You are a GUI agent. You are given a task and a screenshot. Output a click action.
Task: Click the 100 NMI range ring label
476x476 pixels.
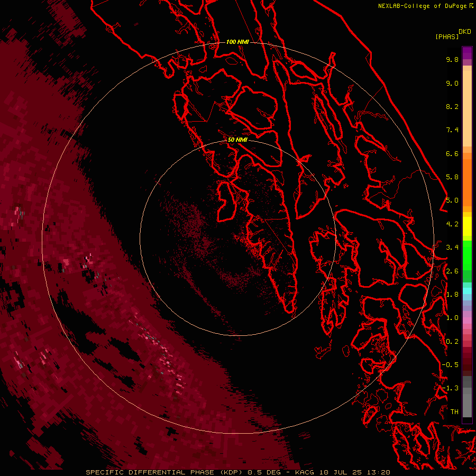coord(237,42)
